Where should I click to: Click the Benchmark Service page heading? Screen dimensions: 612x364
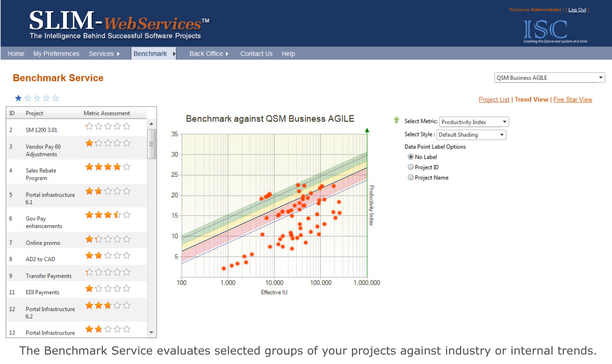[58, 78]
